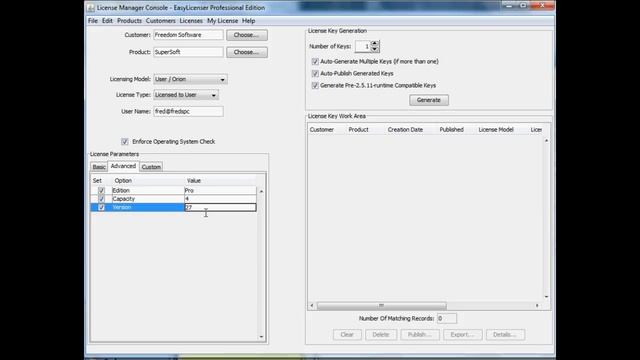Viewport: 640px width, 360px height.
Task: Select the Edition option label
Action: coord(121,191)
